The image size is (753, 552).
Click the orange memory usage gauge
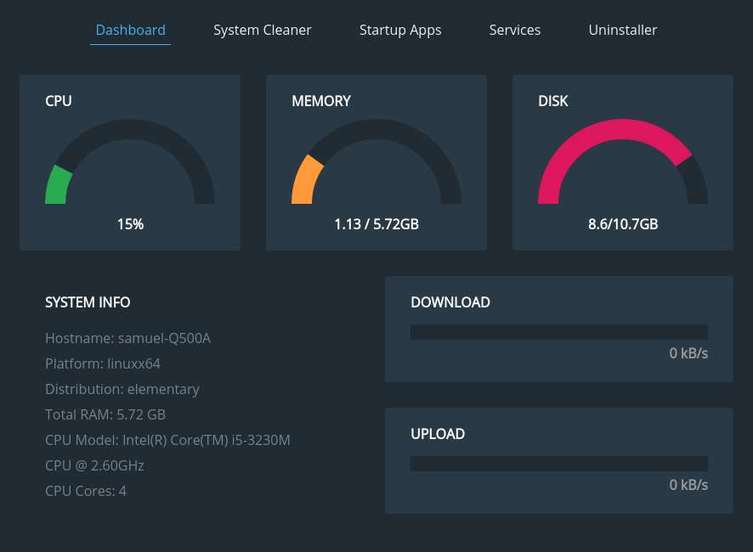coord(376,165)
